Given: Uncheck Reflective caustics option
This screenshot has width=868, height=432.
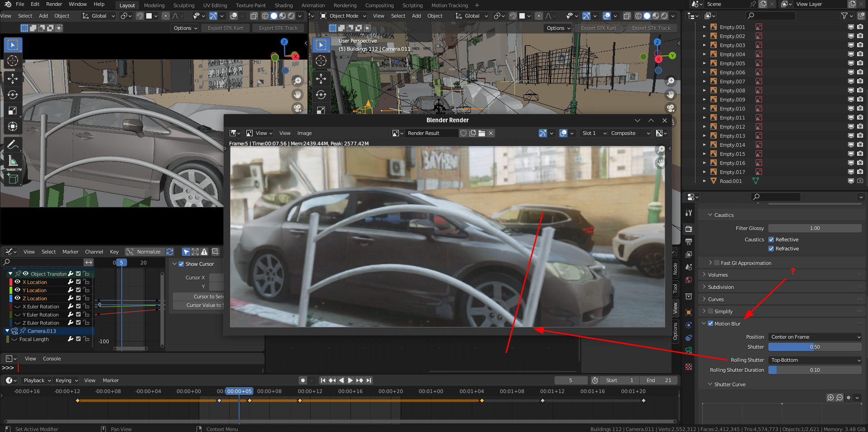Looking at the screenshot, I should tap(771, 240).
